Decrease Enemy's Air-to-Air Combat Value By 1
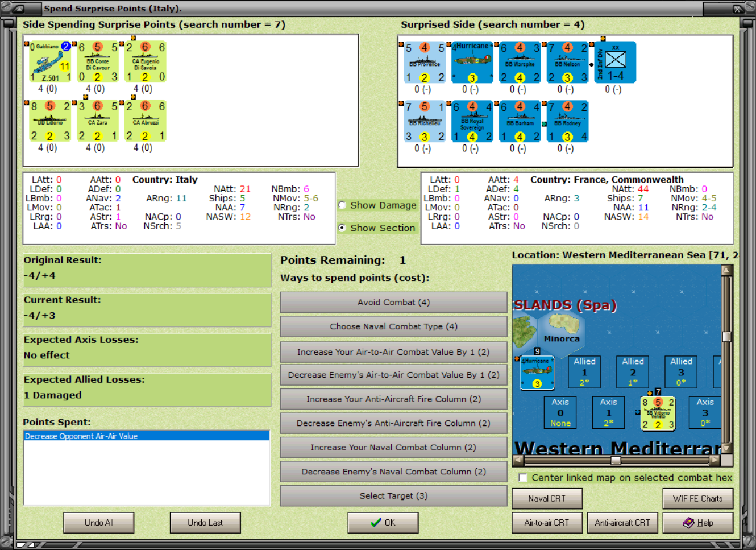Screen dimensions: 756x550 (393, 375)
